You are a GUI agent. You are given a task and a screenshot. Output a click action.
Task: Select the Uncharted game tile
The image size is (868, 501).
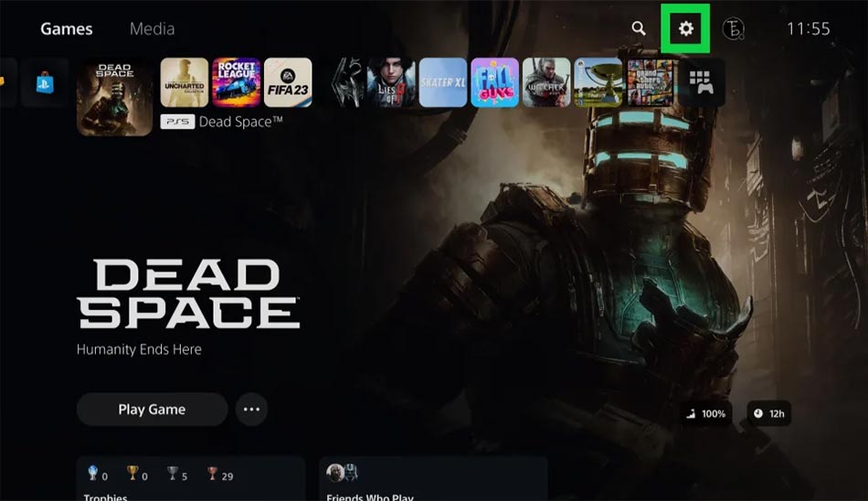[x=185, y=82]
